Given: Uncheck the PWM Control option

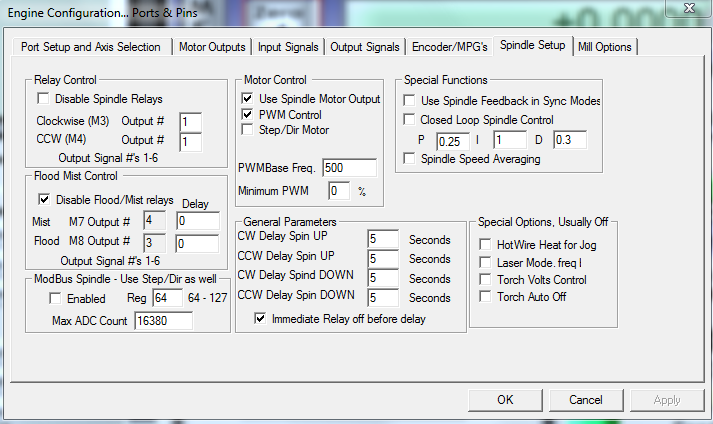Looking at the screenshot, I should tap(248, 115).
